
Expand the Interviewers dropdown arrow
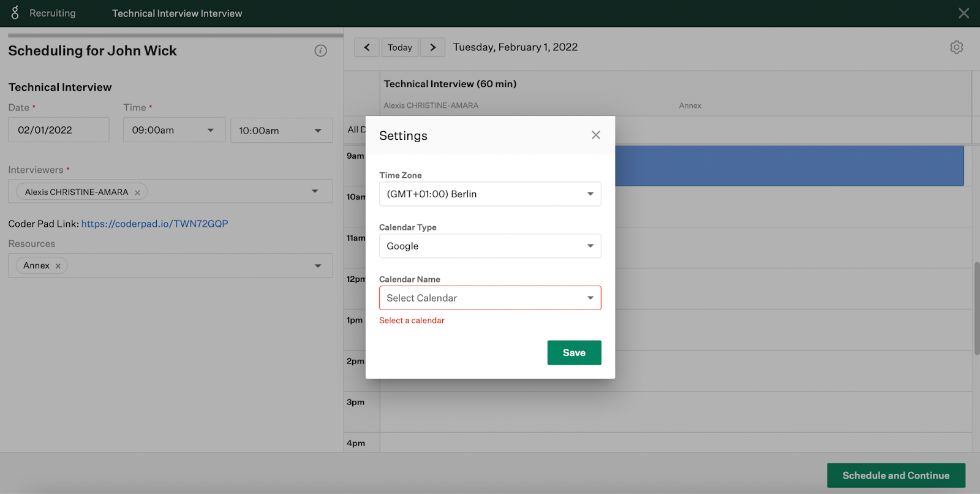click(315, 191)
